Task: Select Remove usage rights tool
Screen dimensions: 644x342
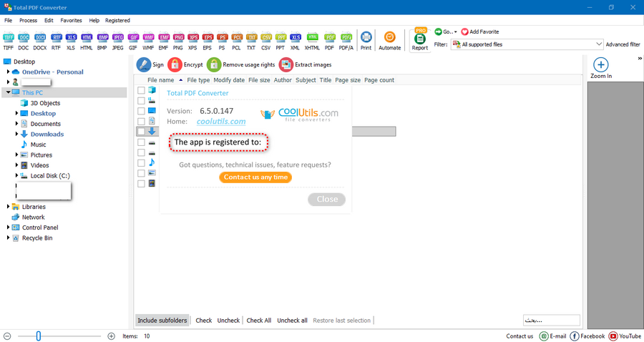Action: (x=240, y=64)
